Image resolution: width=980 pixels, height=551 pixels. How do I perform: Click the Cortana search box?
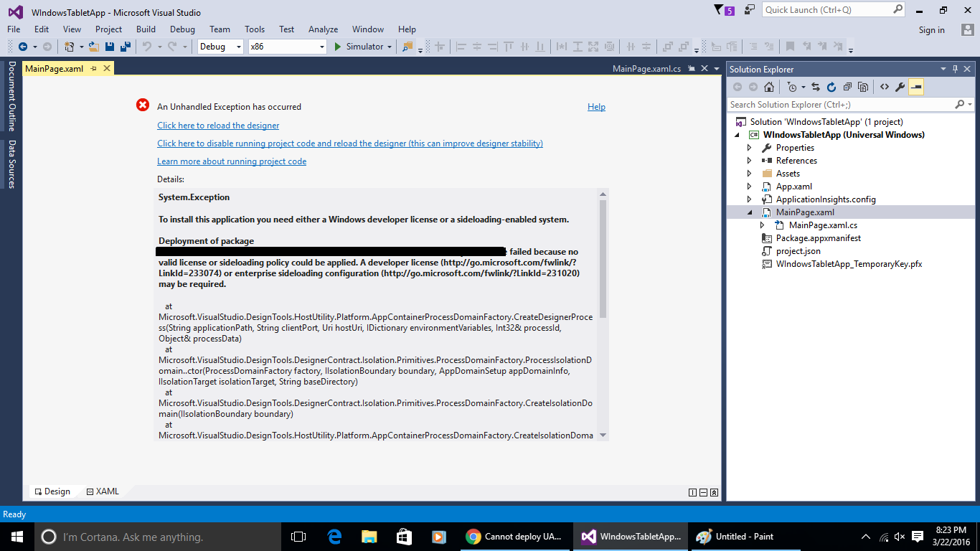tap(158, 537)
